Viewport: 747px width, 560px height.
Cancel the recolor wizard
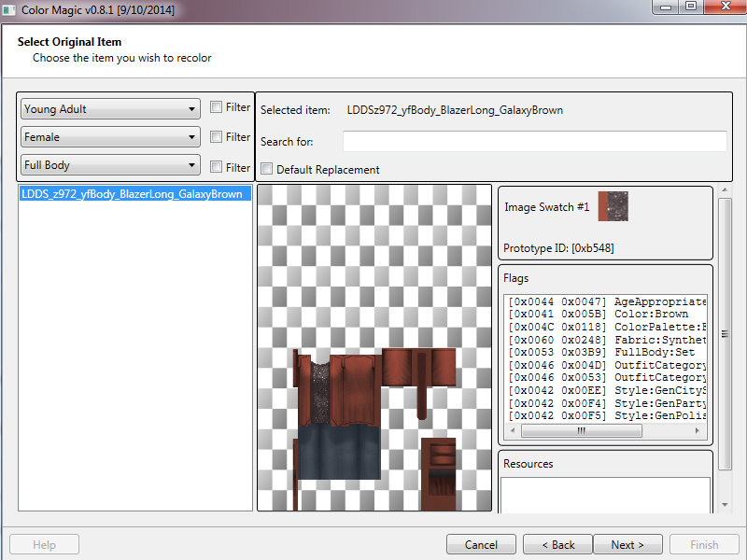pos(481,544)
